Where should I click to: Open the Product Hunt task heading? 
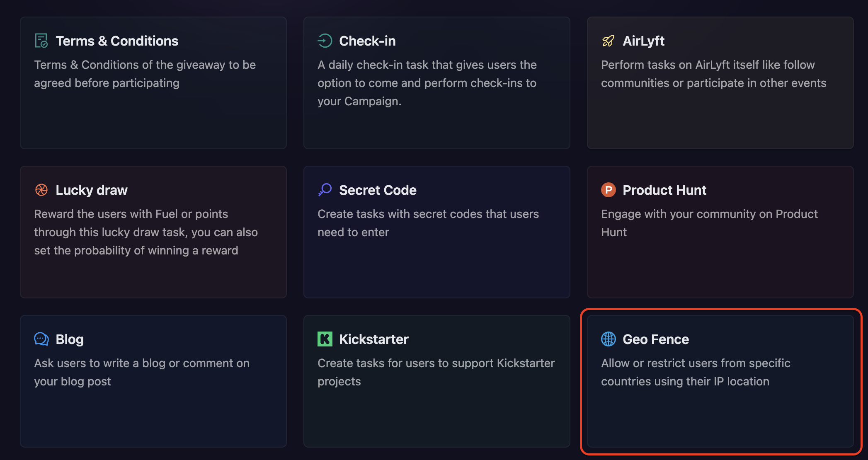click(664, 190)
